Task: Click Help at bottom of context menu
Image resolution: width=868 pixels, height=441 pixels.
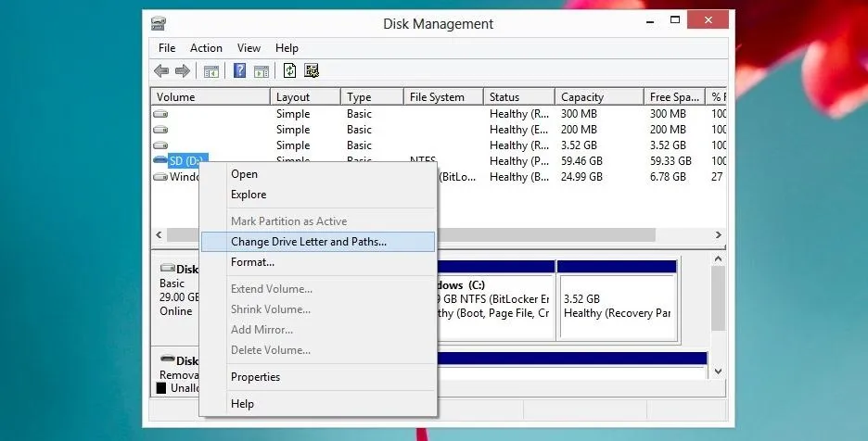Action: pyautogui.click(x=318, y=404)
